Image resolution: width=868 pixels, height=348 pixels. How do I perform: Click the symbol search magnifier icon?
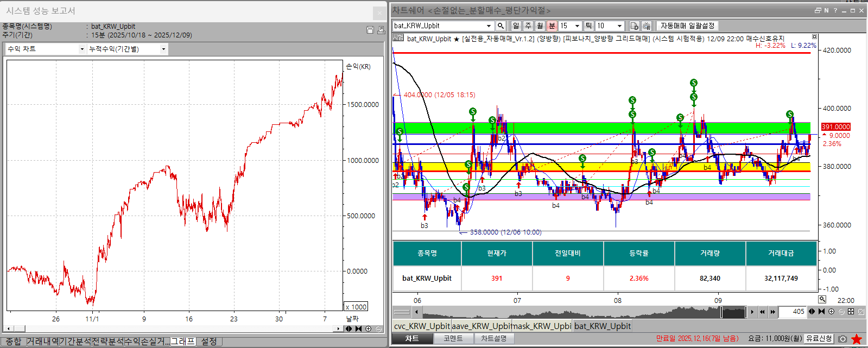pos(500,26)
